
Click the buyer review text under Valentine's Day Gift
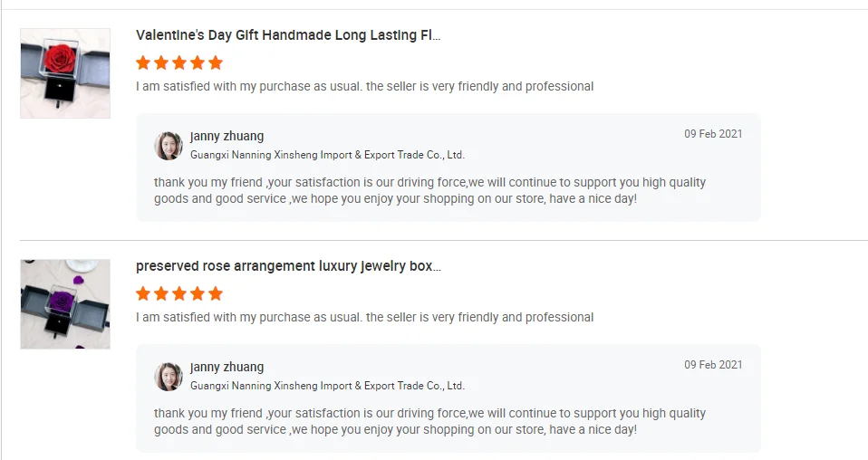364,87
